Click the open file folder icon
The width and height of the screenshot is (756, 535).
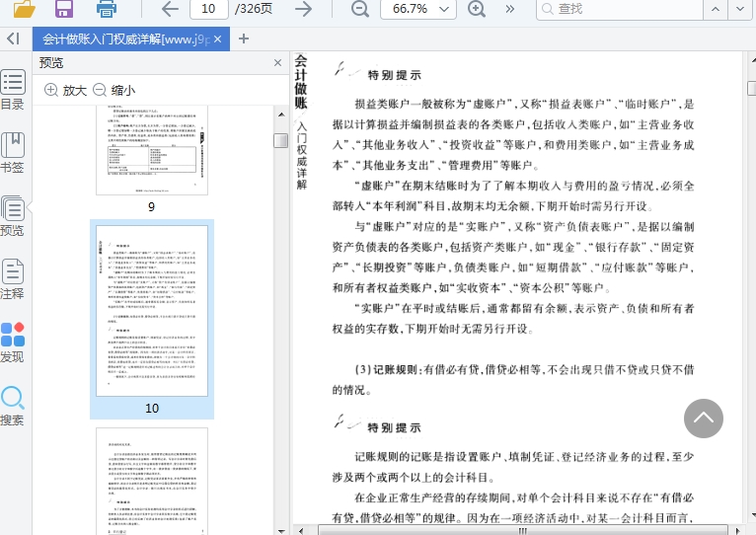click(x=25, y=9)
